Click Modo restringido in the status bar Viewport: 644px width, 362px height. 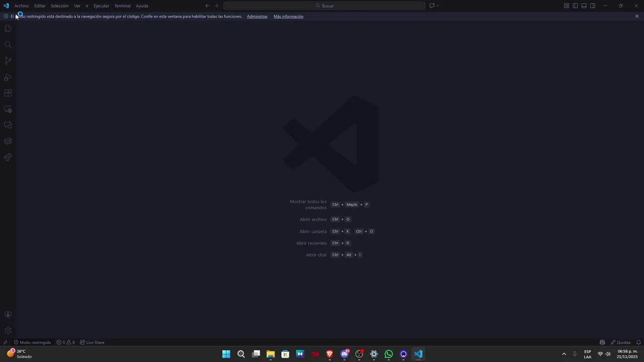(32, 342)
